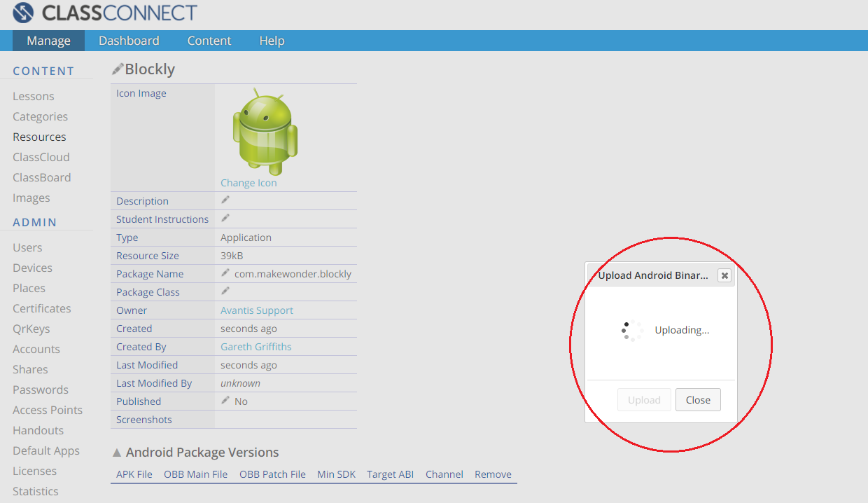
Task: Open Certificates under Admin
Action: (42, 309)
